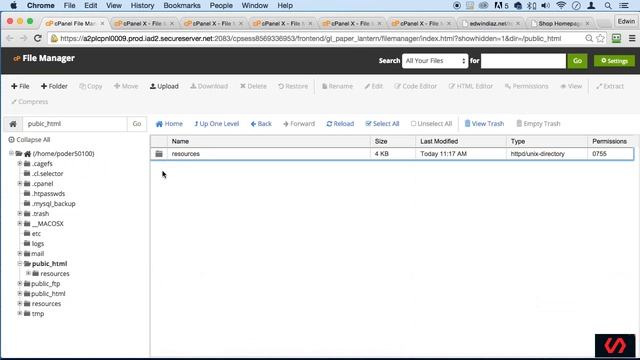640x360 pixels.
Task: Select .htpasswds folder in tree
Action: click(48, 193)
